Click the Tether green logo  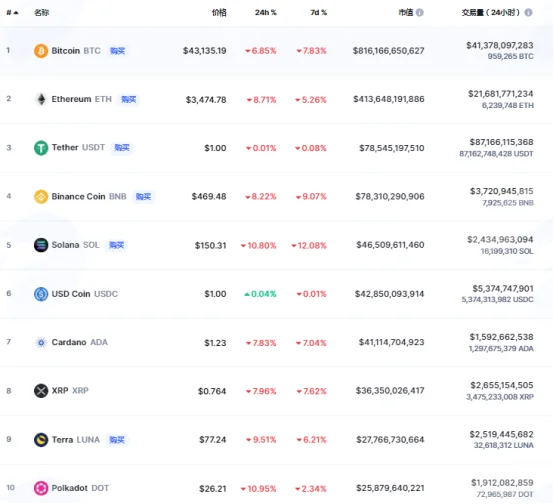(x=41, y=148)
